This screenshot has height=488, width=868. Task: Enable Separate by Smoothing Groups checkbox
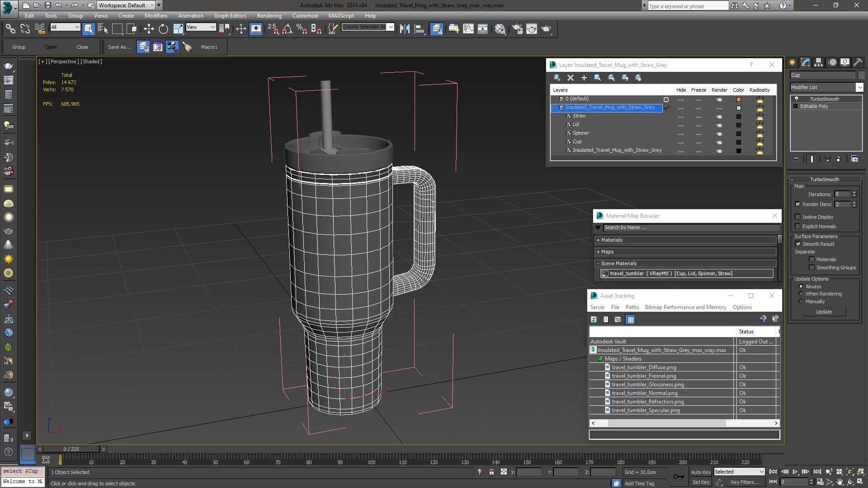point(811,267)
